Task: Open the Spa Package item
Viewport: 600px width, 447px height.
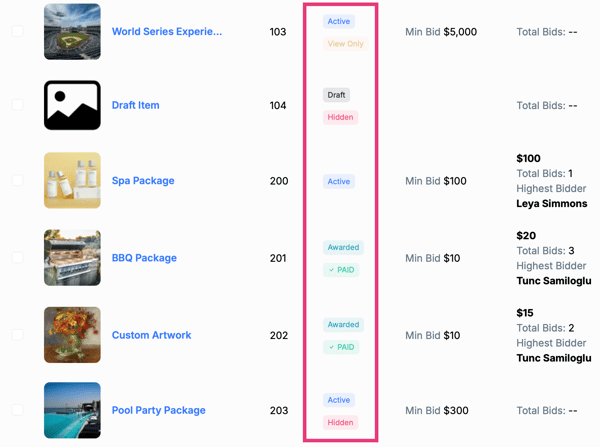Action: point(143,181)
